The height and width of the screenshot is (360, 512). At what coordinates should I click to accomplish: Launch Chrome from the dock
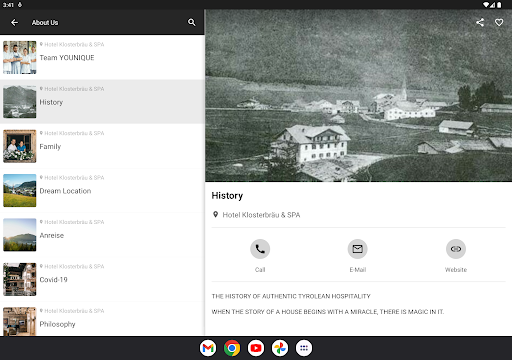[232, 348]
